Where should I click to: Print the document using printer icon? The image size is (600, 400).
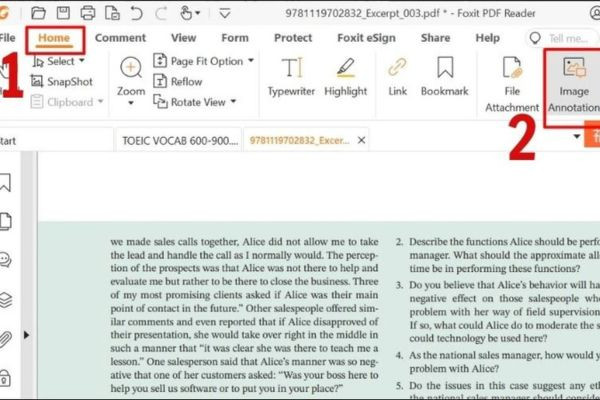pyautogui.click(x=88, y=13)
